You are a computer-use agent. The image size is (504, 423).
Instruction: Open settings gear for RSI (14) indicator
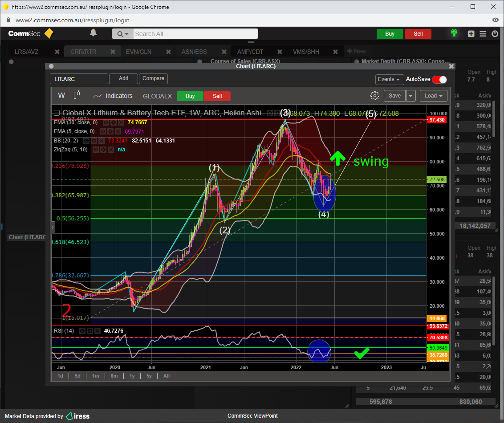click(x=90, y=331)
